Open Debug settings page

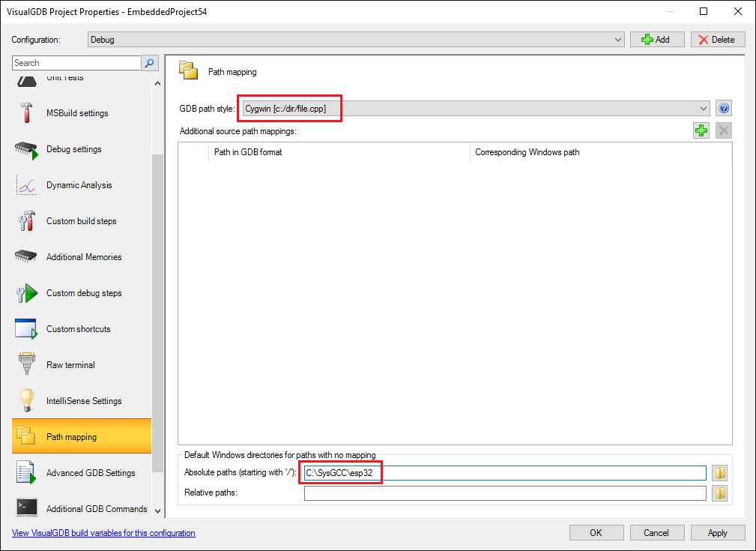point(82,149)
